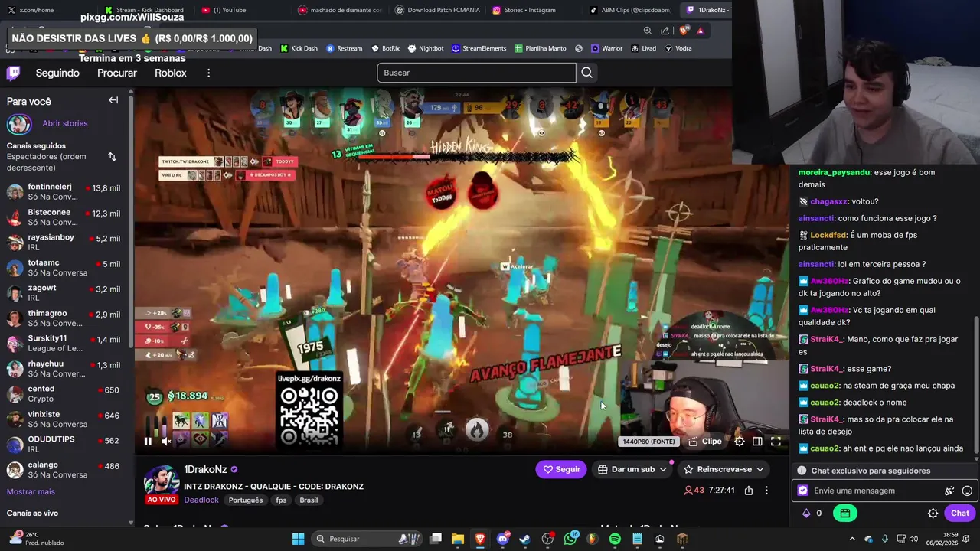Open rhaychuu channel

tap(64, 369)
